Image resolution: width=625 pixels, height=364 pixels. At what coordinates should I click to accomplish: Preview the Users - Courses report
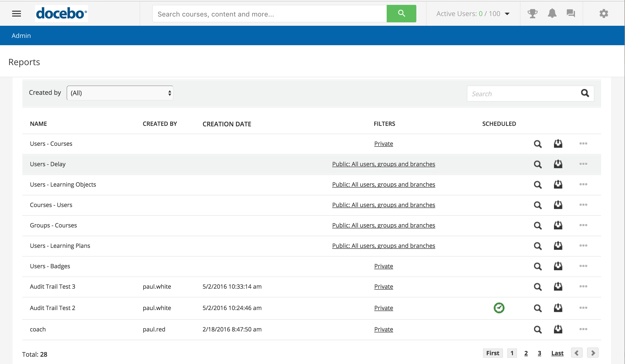[537, 143]
